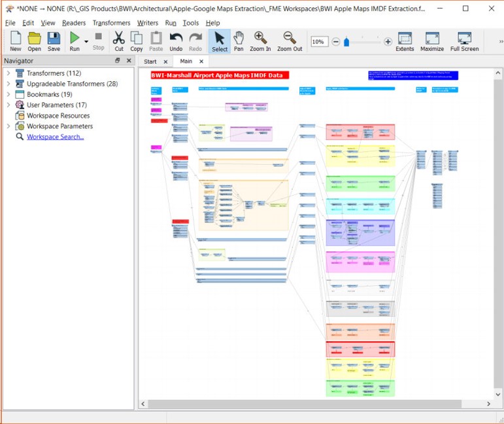The width and height of the screenshot is (504, 424).
Task: Click the horizontal scroll left arrow
Action: pyautogui.click(x=143, y=404)
